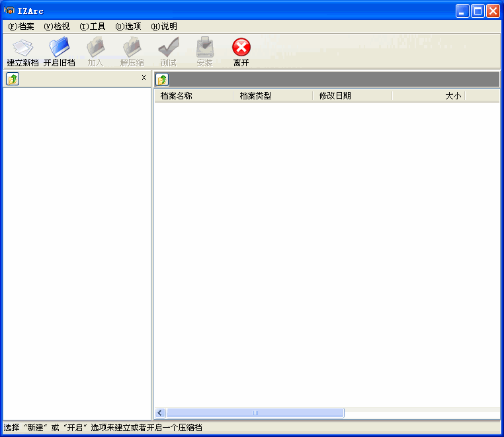Image resolution: width=504 pixels, height=437 pixels.
Task: Click the 安装 (Install) toolbar icon
Action: pyautogui.click(x=204, y=48)
